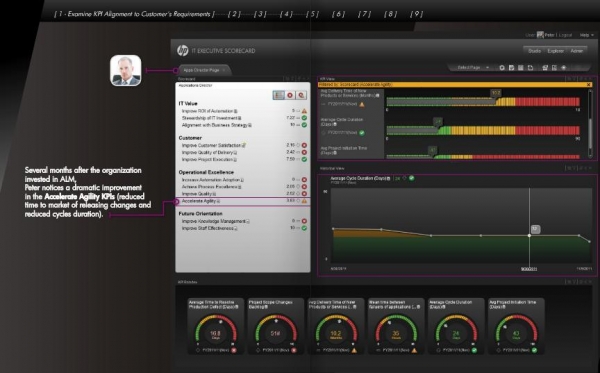Select Improve ROI of Automation objective
The width and height of the screenshot is (600, 373).
click(x=209, y=111)
